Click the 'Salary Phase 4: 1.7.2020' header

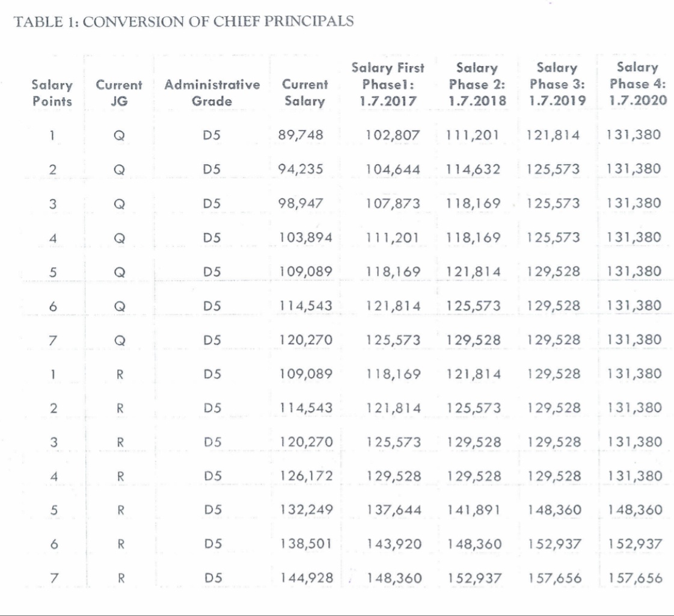pyautogui.click(x=637, y=85)
